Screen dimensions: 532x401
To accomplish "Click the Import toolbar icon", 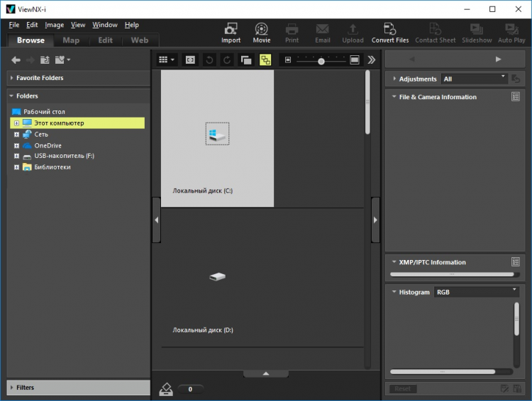I will (x=231, y=32).
